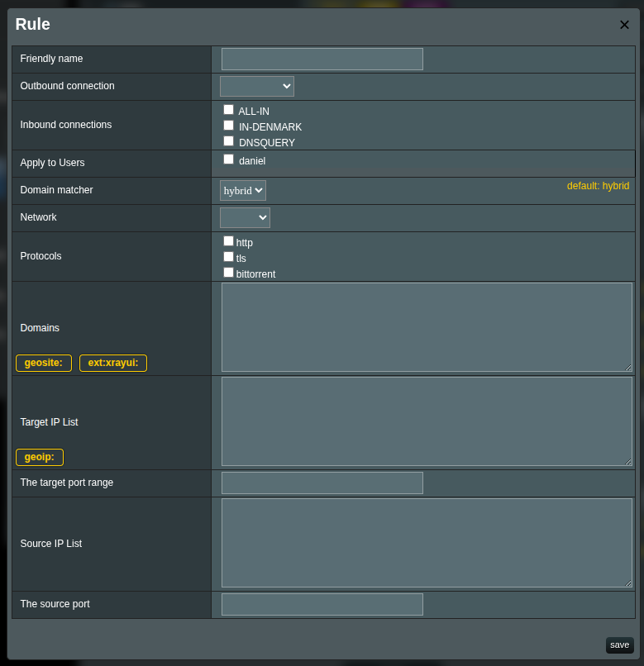The image size is (644, 666).
Task: Click the source port input field
Action: [322, 604]
